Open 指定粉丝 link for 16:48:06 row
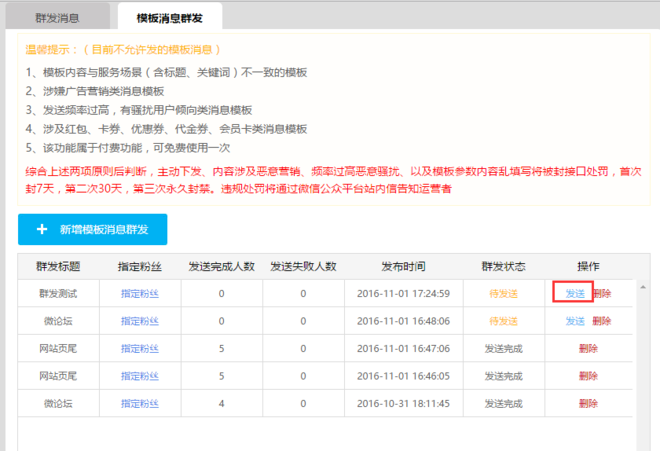The width and height of the screenshot is (660, 451). click(140, 321)
